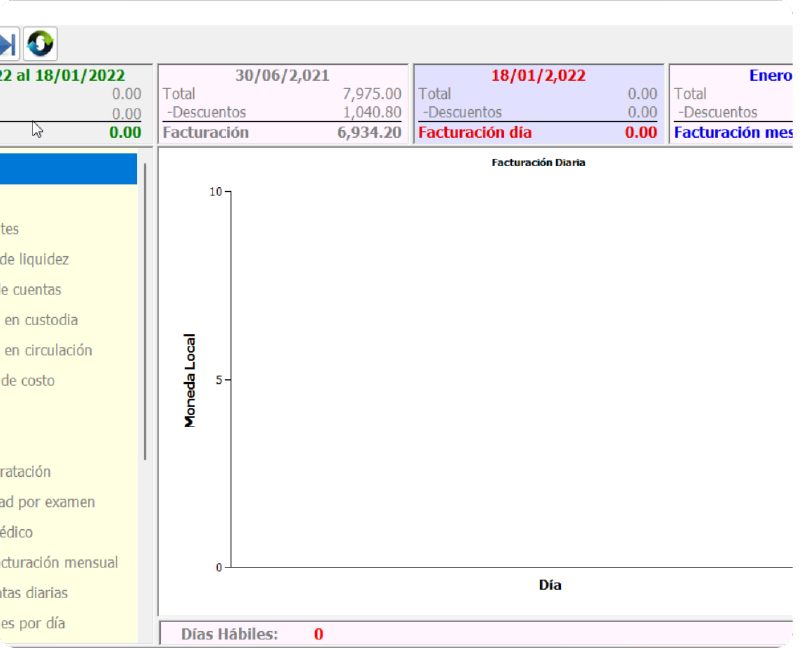
Task: Select the sidebar item ending in 'en custodia'
Action: point(40,320)
